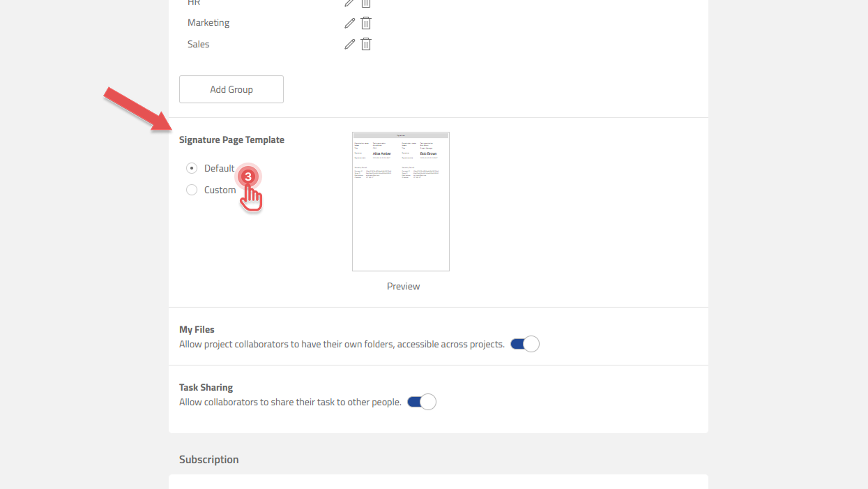Select the Default signature page template

click(x=192, y=168)
